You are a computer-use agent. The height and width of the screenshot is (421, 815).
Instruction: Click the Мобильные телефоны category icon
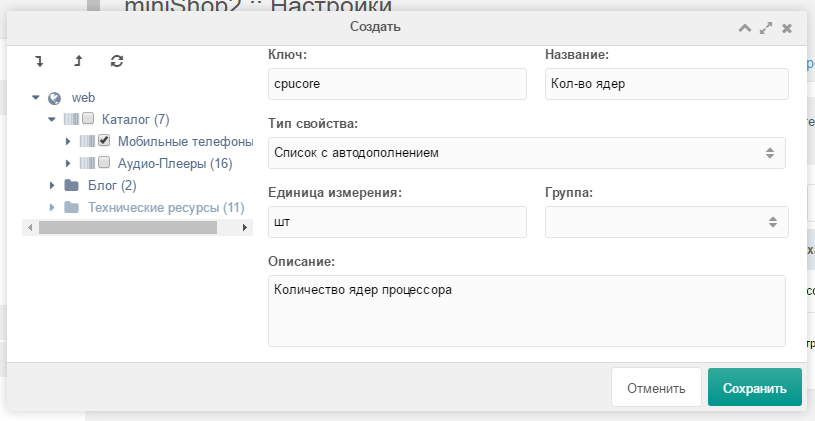click(87, 141)
